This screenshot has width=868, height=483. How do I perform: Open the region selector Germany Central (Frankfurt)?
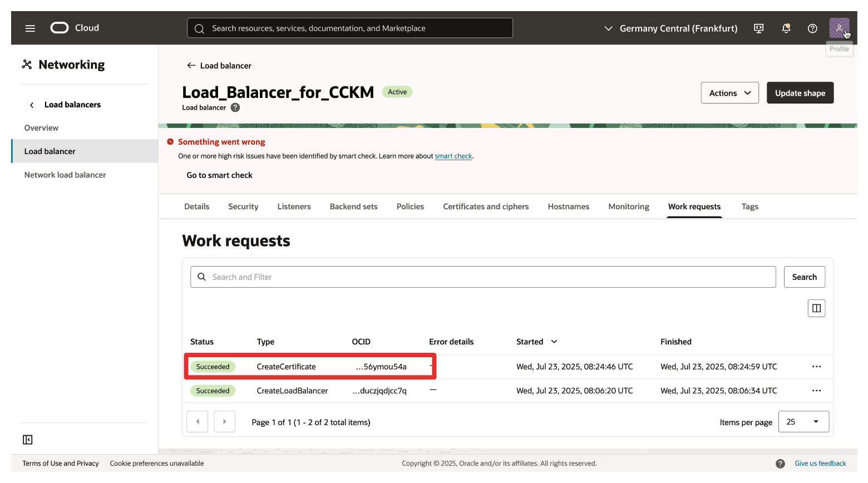coord(671,28)
